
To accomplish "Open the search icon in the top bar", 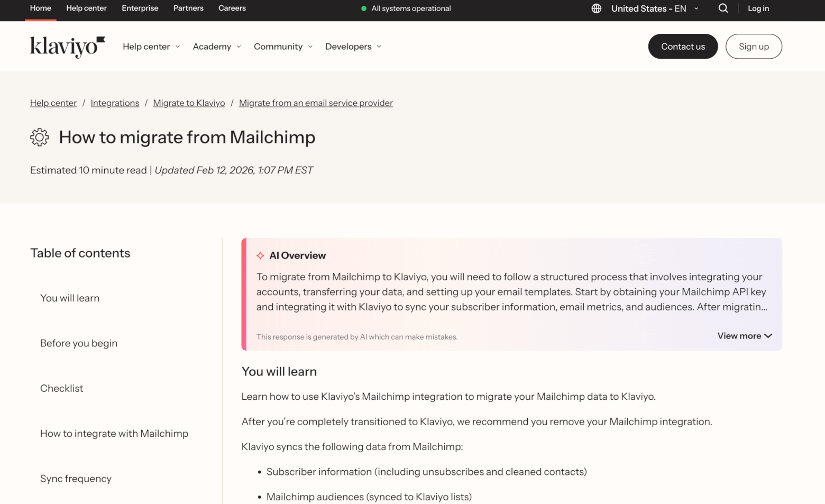I will (723, 8).
